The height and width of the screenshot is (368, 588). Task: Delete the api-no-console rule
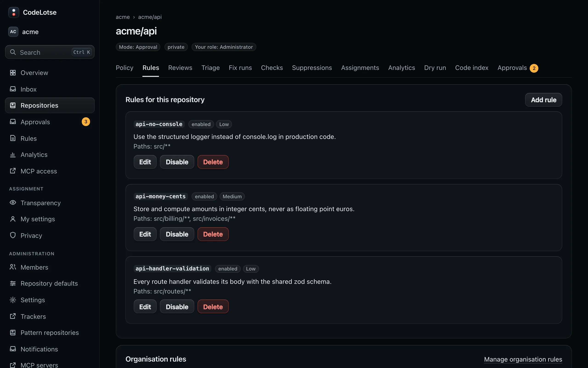click(213, 162)
